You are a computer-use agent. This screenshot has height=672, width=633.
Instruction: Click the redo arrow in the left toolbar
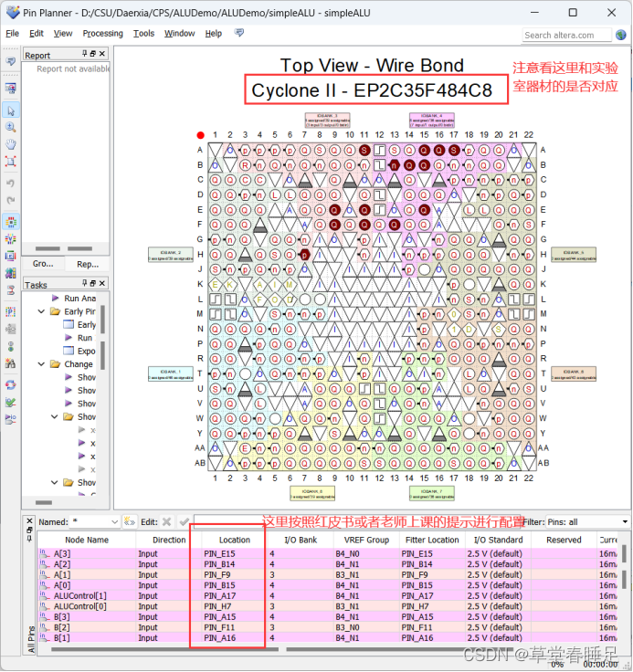click(x=11, y=200)
